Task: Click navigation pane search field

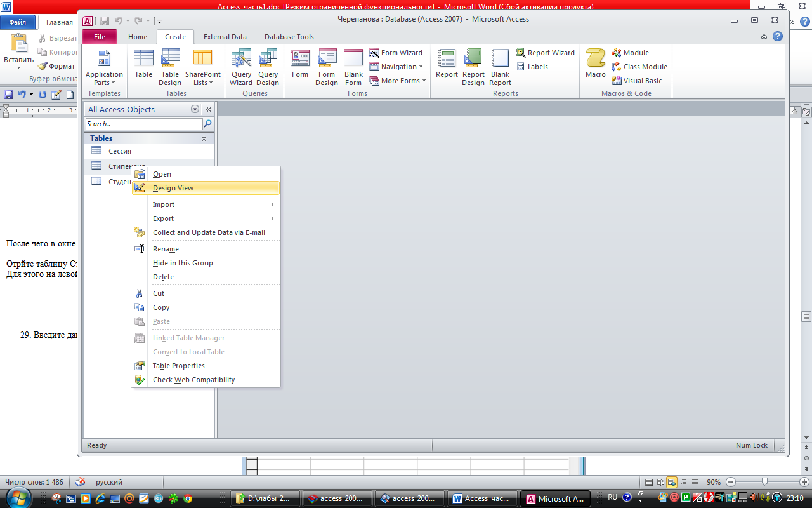Action: (144, 124)
